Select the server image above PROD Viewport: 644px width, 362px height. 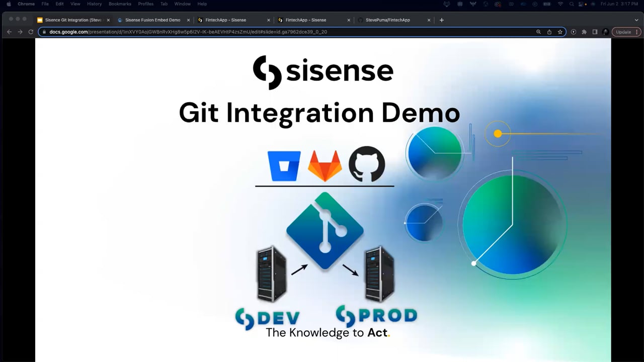[x=379, y=274]
